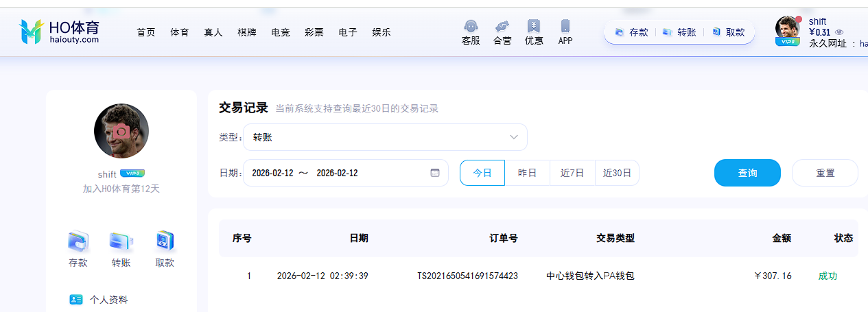Click the blue 查询 search button
868x312 pixels.
pyautogui.click(x=747, y=173)
